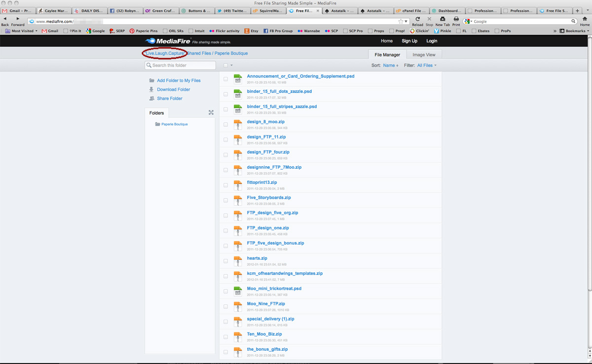Click the Share Folder person icon
The width and height of the screenshot is (592, 364).
coord(151,99)
